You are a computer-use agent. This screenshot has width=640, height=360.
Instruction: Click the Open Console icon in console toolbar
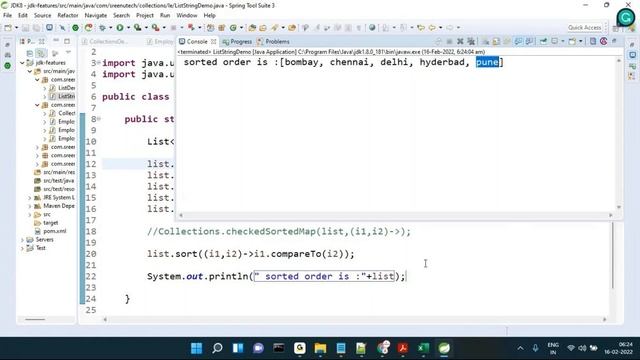tap(572, 41)
